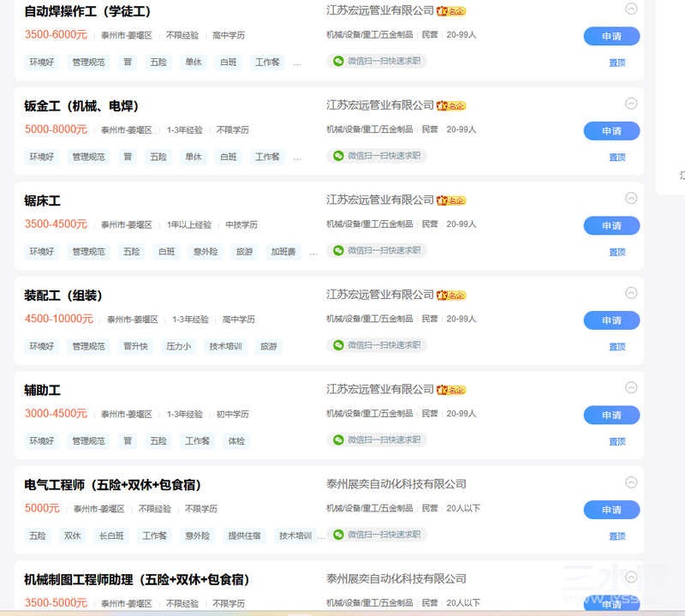Click 体检 tag in 辅助工 row
The width and height of the screenshot is (685, 616).
point(236,441)
